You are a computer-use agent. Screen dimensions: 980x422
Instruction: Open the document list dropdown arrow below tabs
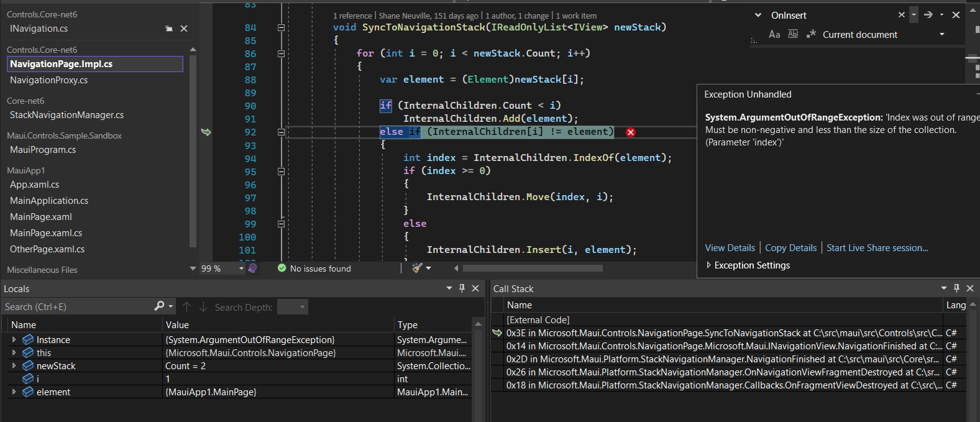pyautogui.click(x=193, y=268)
